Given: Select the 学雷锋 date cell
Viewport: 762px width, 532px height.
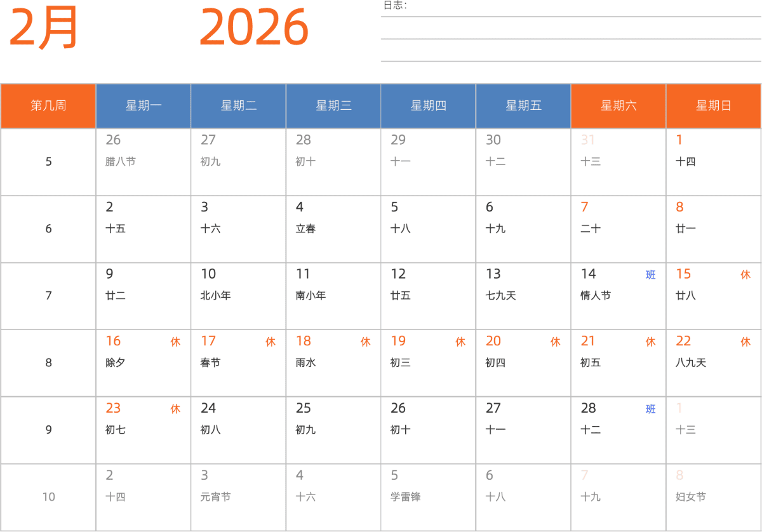Looking at the screenshot, I should click(429, 498).
